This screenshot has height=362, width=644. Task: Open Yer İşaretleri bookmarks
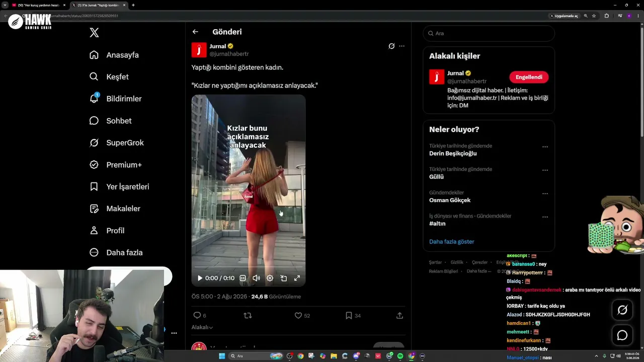(x=119, y=187)
